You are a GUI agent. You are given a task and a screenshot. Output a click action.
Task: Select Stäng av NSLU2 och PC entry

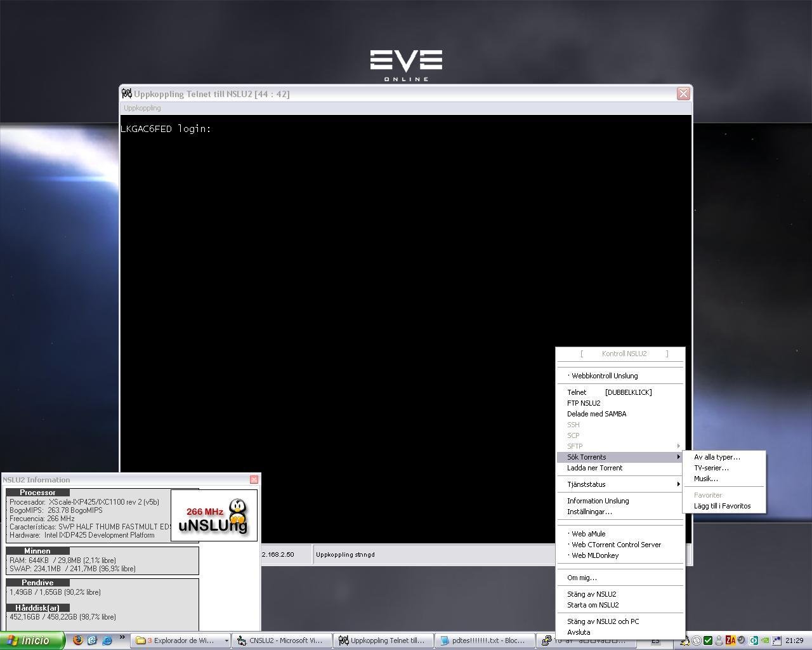(620, 621)
